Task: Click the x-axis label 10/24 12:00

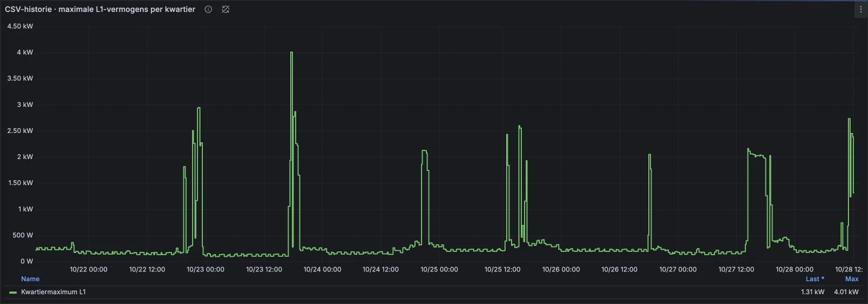Action: (381, 269)
